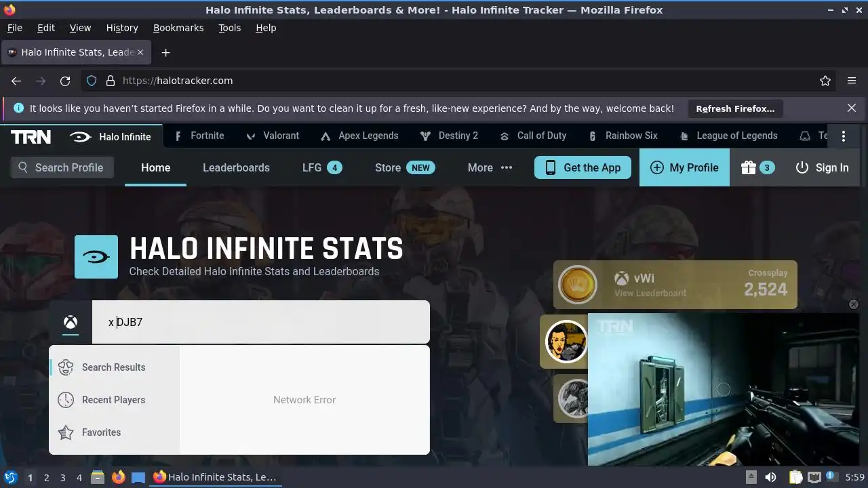Open the Tools menu
Image resolution: width=868 pixels, height=488 pixels.
(229, 28)
